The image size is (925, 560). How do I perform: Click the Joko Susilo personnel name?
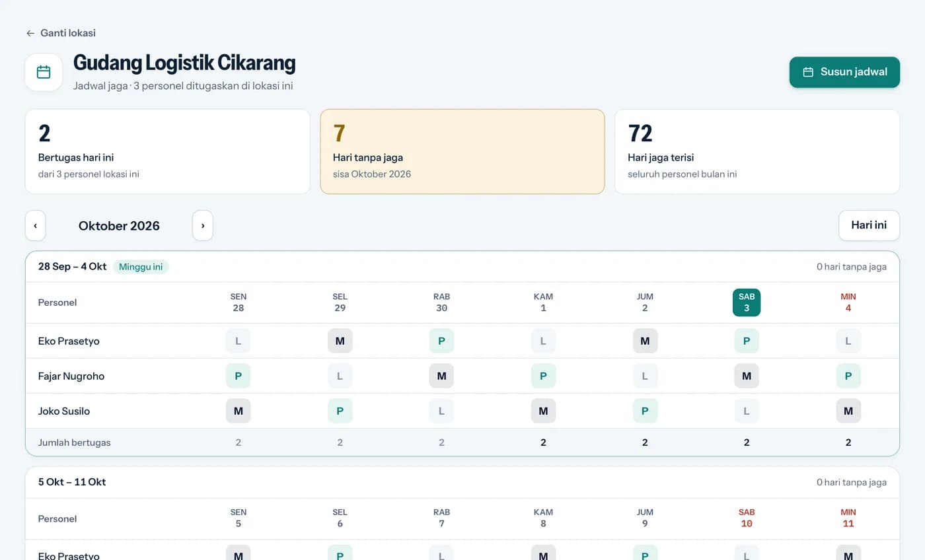[x=64, y=411]
